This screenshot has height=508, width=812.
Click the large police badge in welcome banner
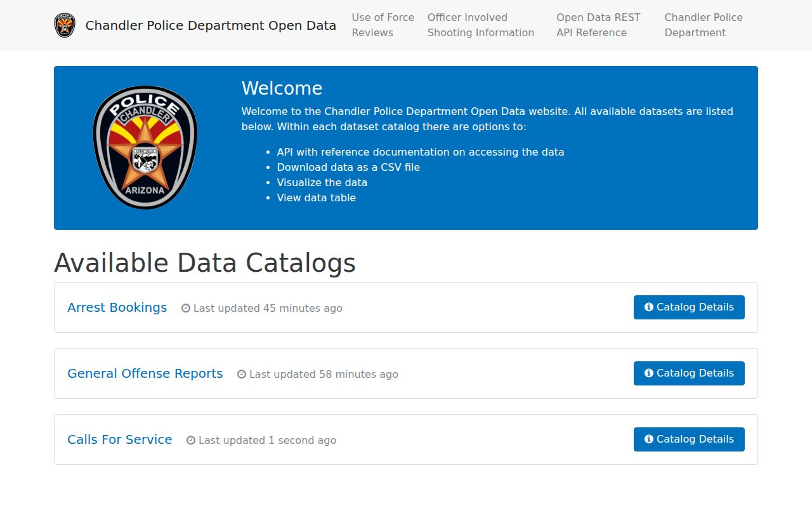(145, 148)
